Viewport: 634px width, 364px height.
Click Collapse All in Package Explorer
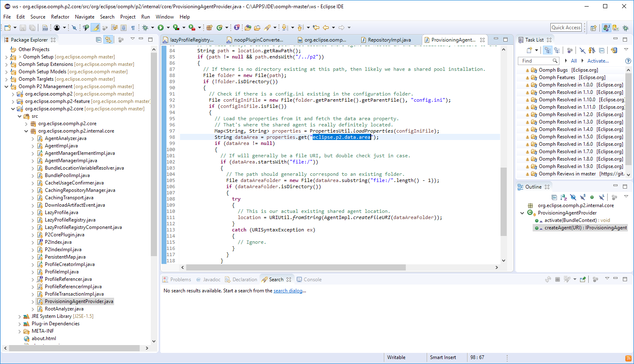coord(98,40)
